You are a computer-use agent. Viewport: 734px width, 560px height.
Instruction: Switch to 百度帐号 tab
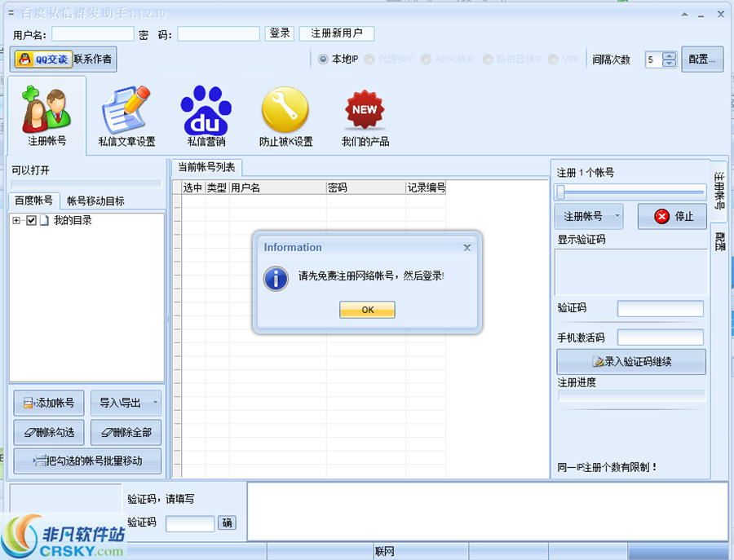pos(33,201)
